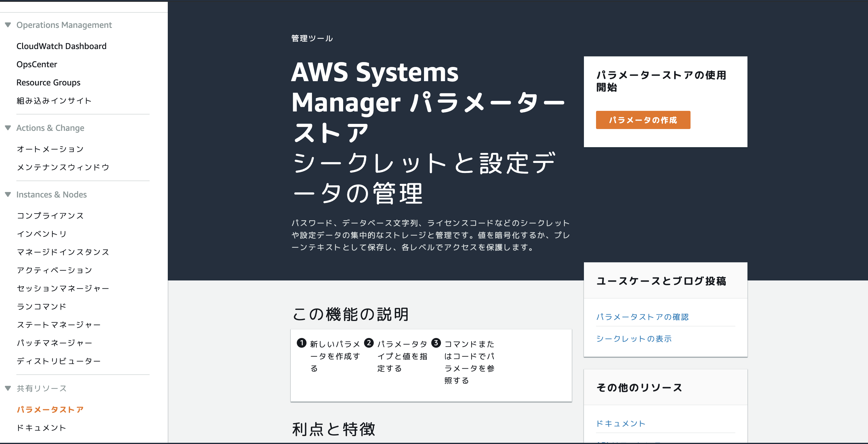Click the この機能の説明 heading
Viewport: 868px width, 444px height.
(x=350, y=314)
